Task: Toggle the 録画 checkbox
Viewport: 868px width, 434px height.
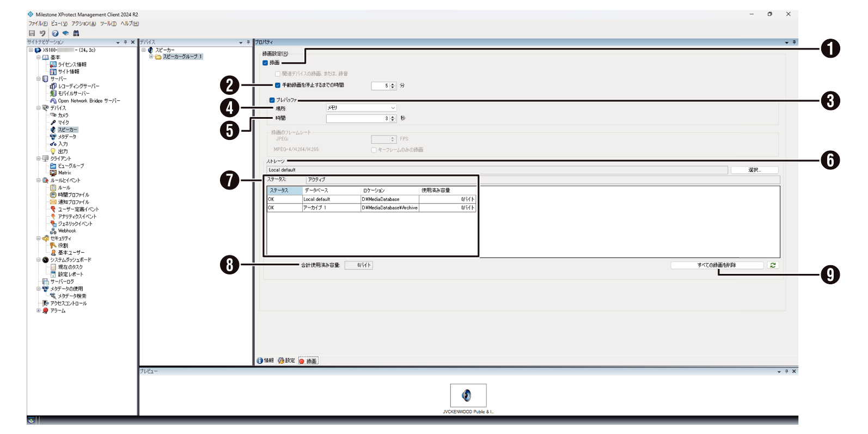Action: [x=266, y=63]
